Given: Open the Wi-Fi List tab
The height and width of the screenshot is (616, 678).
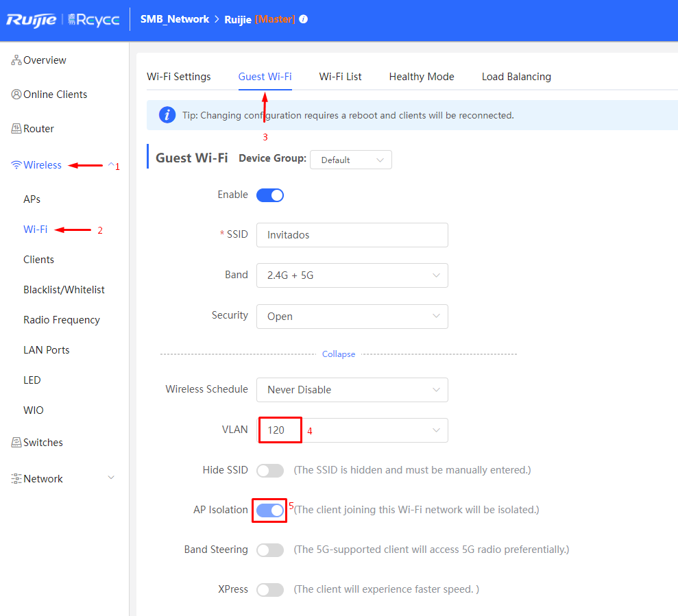Looking at the screenshot, I should [x=340, y=77].
